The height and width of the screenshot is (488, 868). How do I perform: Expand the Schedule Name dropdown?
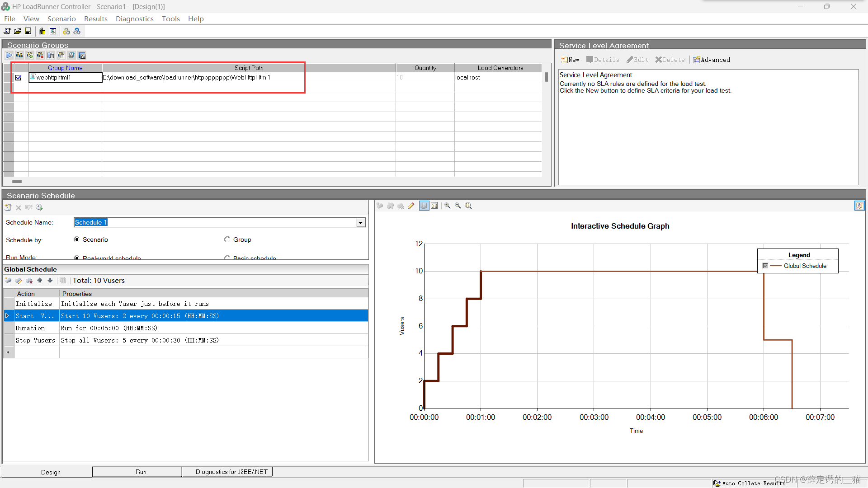coord(360,223)
